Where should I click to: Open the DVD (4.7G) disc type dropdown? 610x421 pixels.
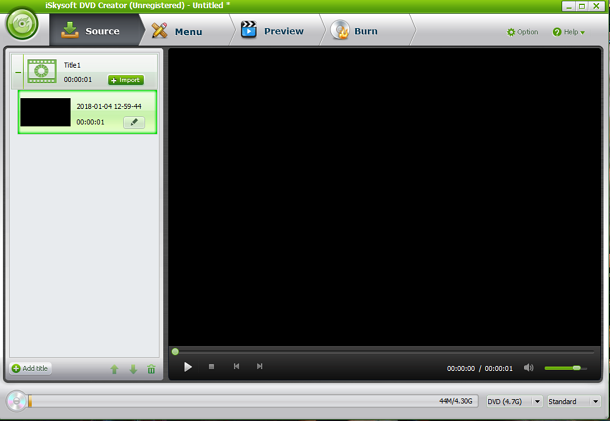514,401
